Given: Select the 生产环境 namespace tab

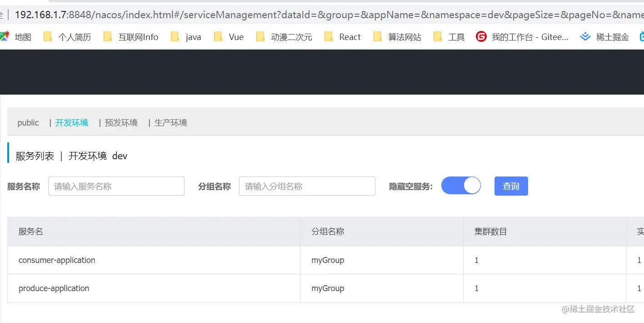Looking at the screenshot, I should pyautogui.click(x=170, y=122).
